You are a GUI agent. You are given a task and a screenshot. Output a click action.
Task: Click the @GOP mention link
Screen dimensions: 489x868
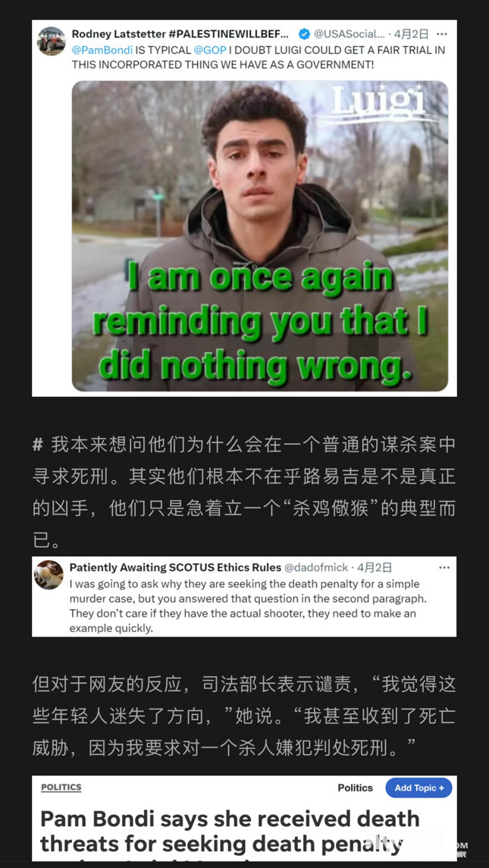[210, 50]
